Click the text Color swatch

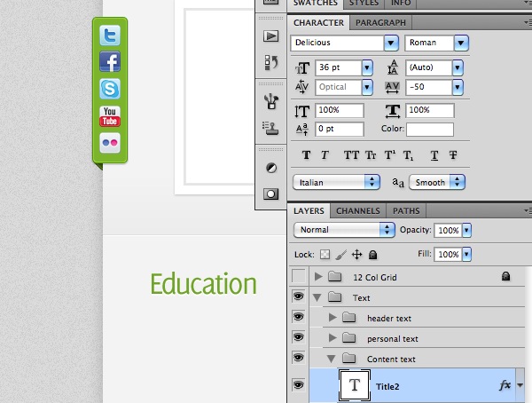(430, 130)
